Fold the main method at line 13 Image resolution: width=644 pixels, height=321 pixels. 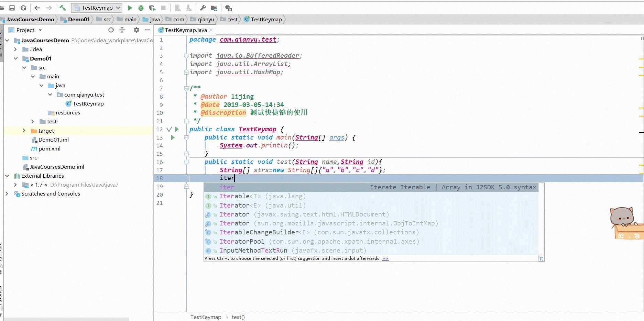[x=186, y=137]
